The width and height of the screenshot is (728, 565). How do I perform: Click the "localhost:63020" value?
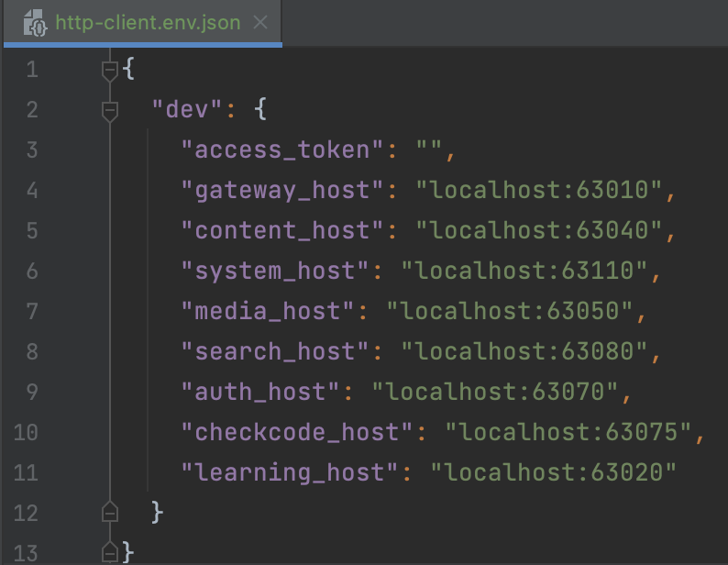[554, 473]
